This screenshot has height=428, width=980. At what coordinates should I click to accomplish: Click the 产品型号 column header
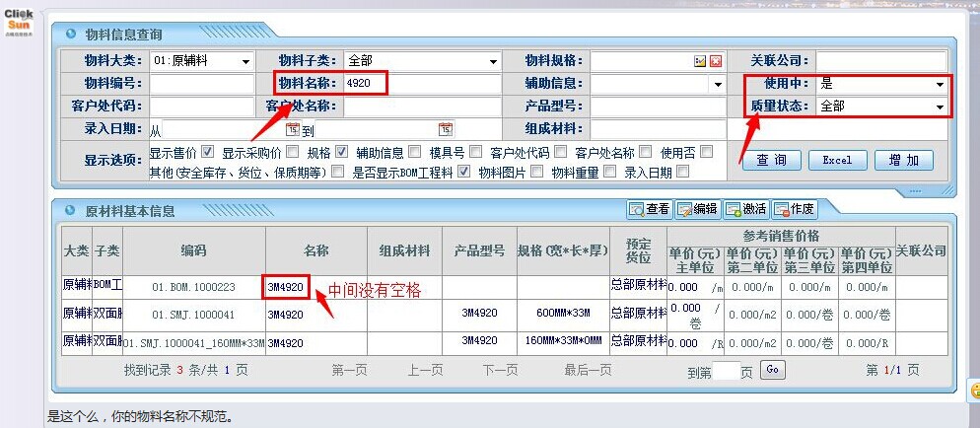click(x=479, y=251)
